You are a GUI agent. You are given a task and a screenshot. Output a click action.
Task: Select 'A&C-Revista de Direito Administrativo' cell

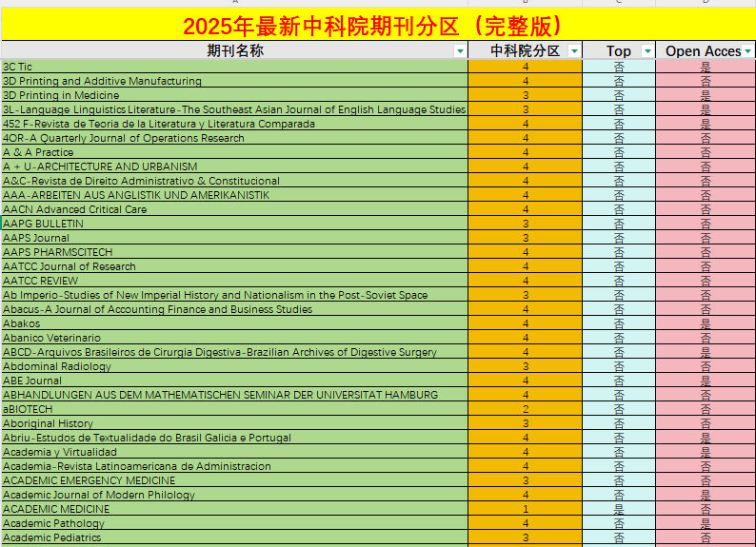click(235, 181)
